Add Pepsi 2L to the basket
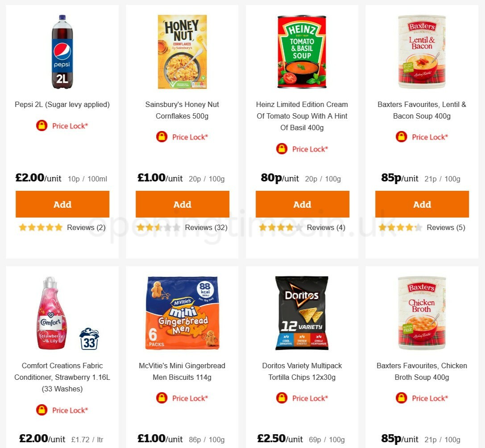 click(62, 204)
